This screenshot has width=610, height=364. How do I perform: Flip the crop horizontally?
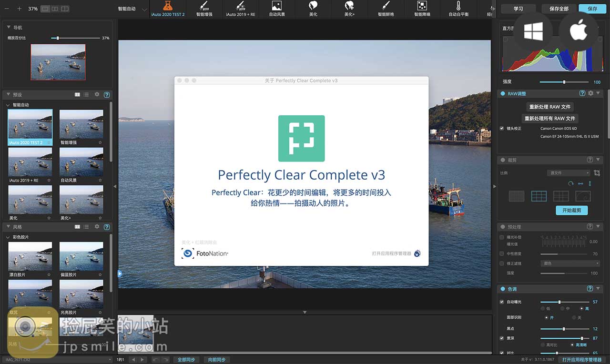tap(580, 183)
